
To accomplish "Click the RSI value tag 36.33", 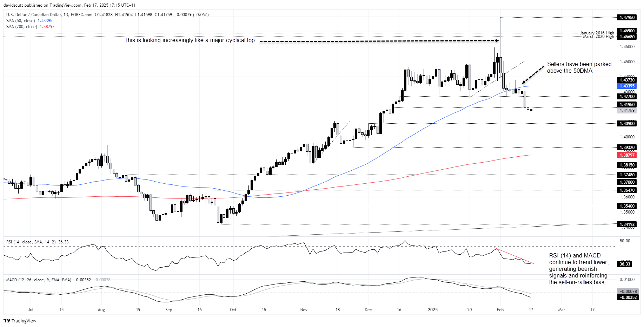I will pos(625,264).
